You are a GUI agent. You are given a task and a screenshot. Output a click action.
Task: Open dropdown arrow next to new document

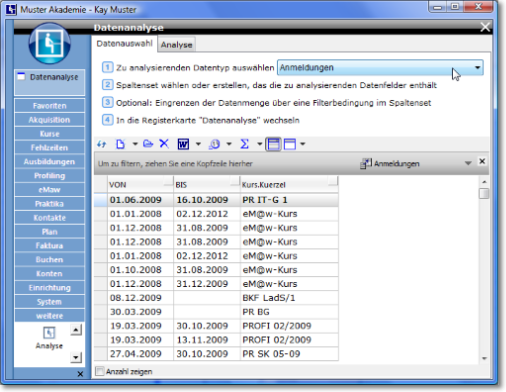pos(135,144)
